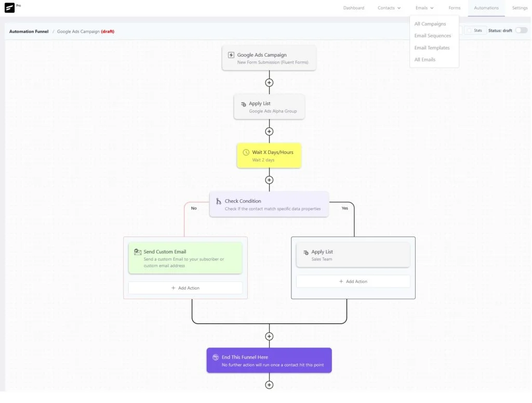The width and height of the screenshot is (532, 403).
Task: Click the list icon on Sales Team block
Action: point(305,252)
